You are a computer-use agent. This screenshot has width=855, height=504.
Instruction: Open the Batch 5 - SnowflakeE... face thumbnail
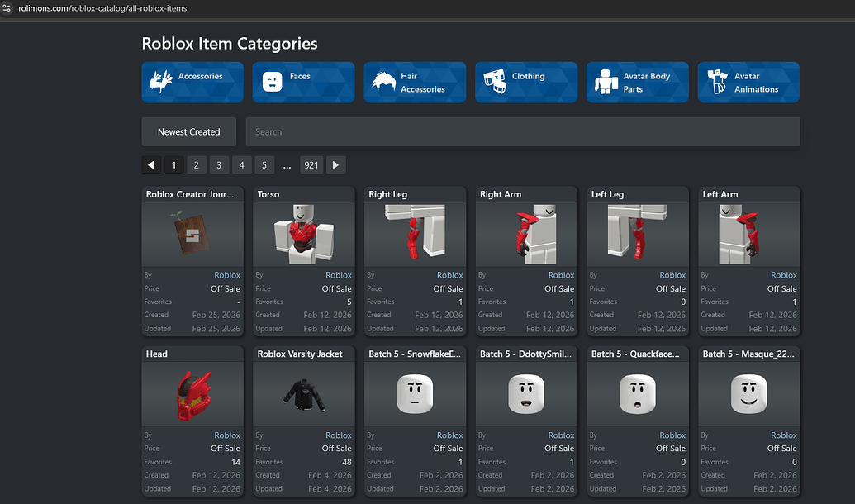[415, 394]
